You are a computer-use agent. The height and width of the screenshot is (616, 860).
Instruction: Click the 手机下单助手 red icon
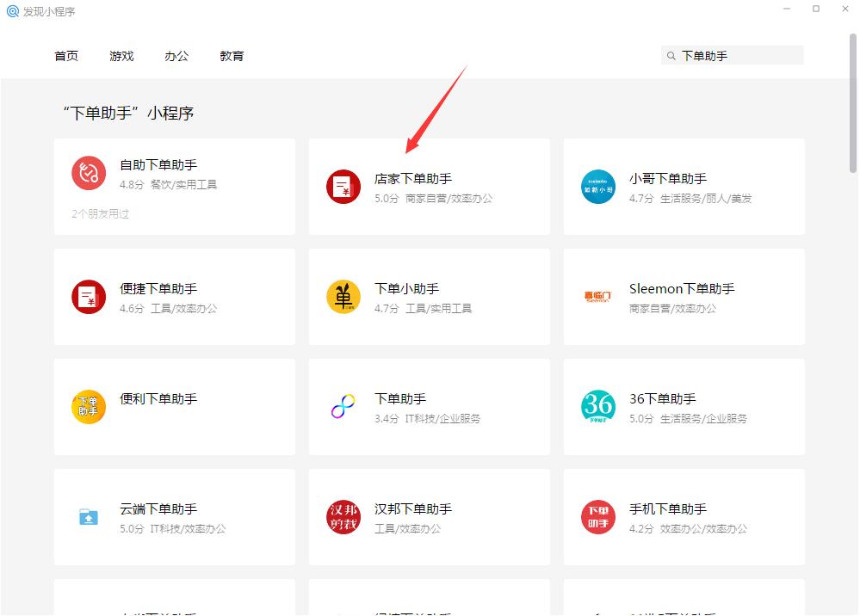point(597,517)
